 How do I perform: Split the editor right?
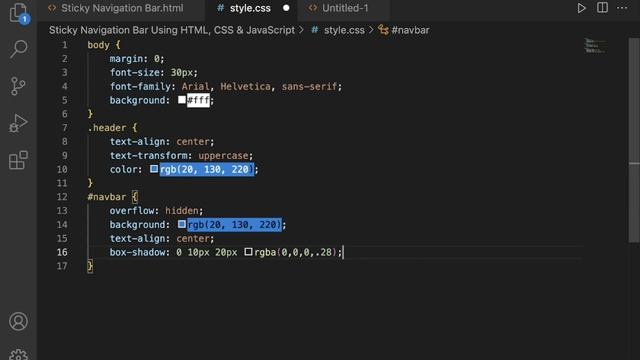click(x=602, y=8)
